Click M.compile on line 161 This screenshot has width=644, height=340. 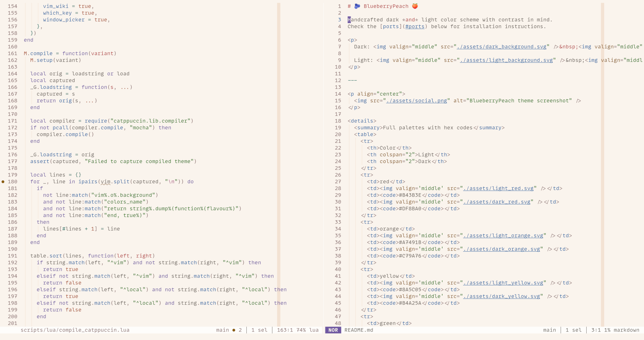[38, 53]
